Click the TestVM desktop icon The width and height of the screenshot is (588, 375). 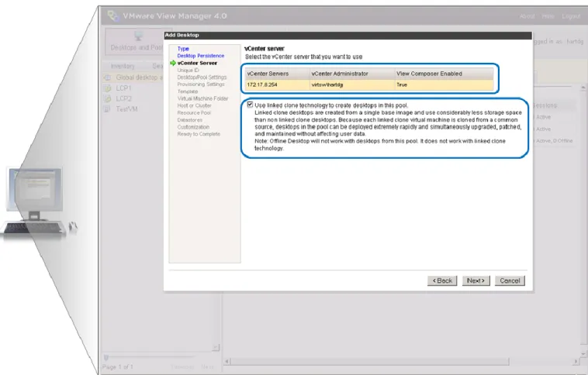[107, 109]
